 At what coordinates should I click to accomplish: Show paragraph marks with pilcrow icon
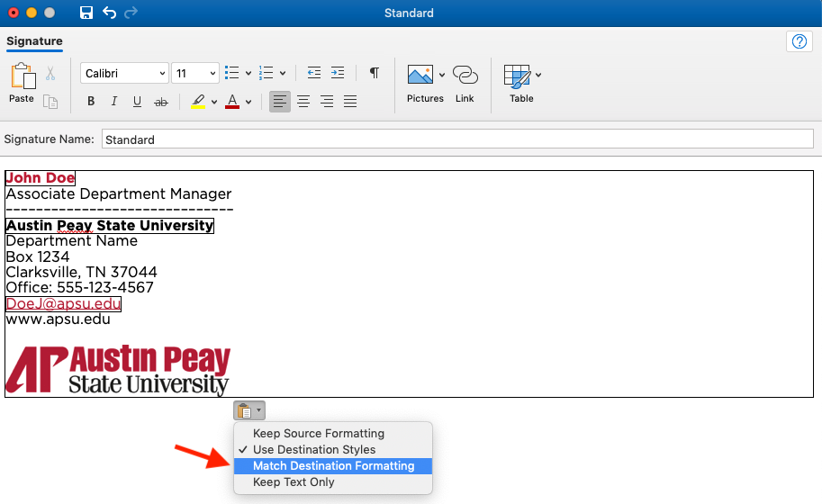click(375, 73)
